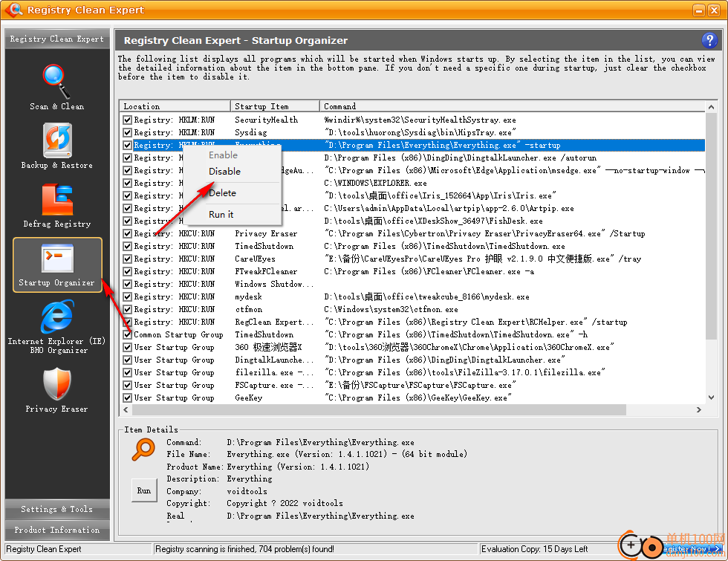Sort list by Location column header
The height and width of the screenshot is (561, 728).
(175, 106)
